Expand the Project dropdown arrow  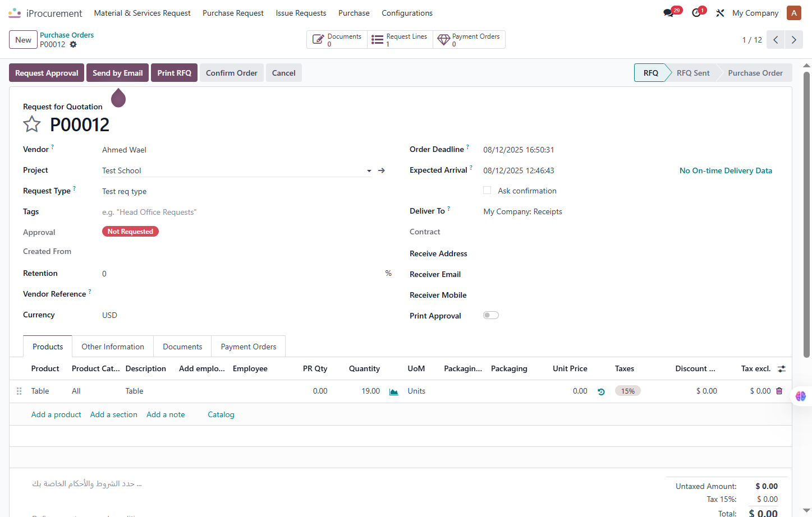click(x=369, y=171)
